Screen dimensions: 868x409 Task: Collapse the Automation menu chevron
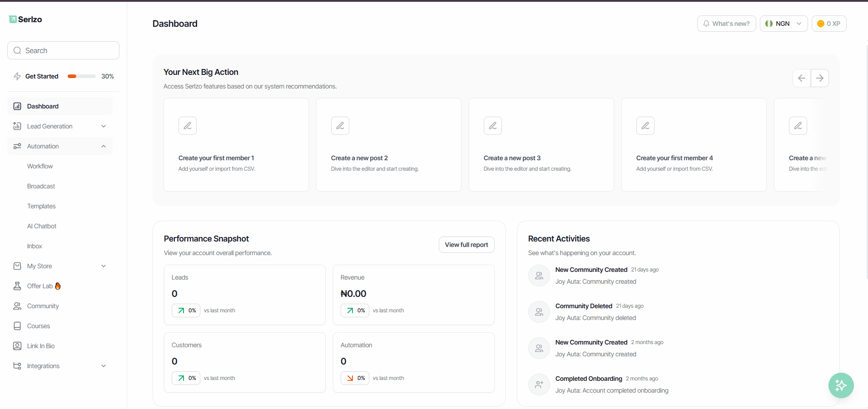click(x=104, y=146)
